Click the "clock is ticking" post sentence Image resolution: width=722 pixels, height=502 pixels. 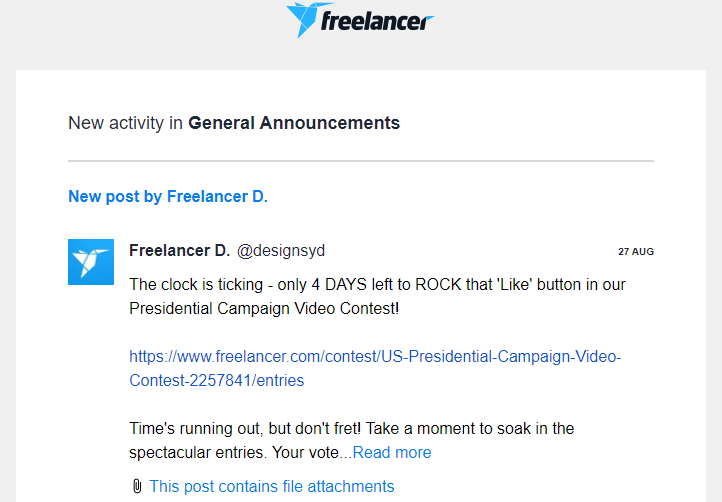pos(377,284)
